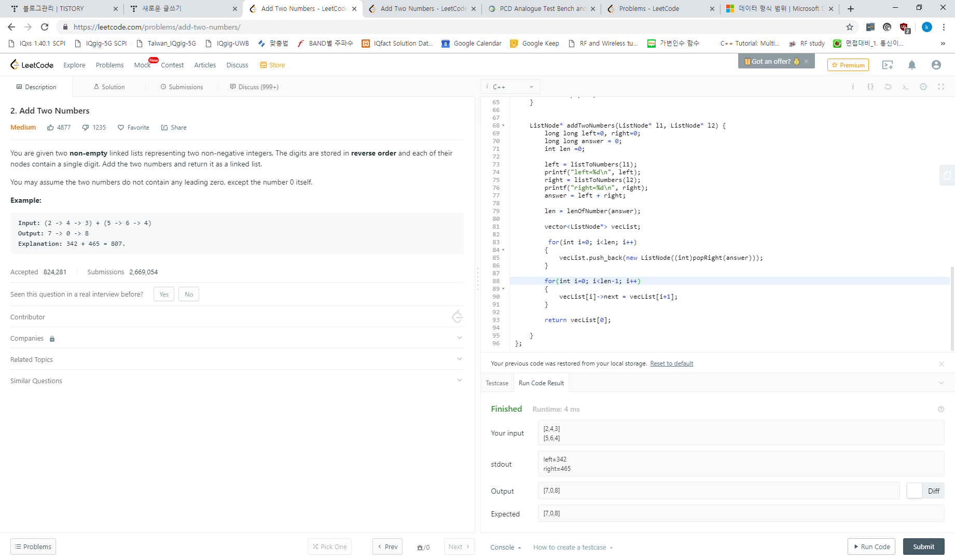955x560 pixels.
Task: Open Contest in the top navigation
Action: [172, 65]
